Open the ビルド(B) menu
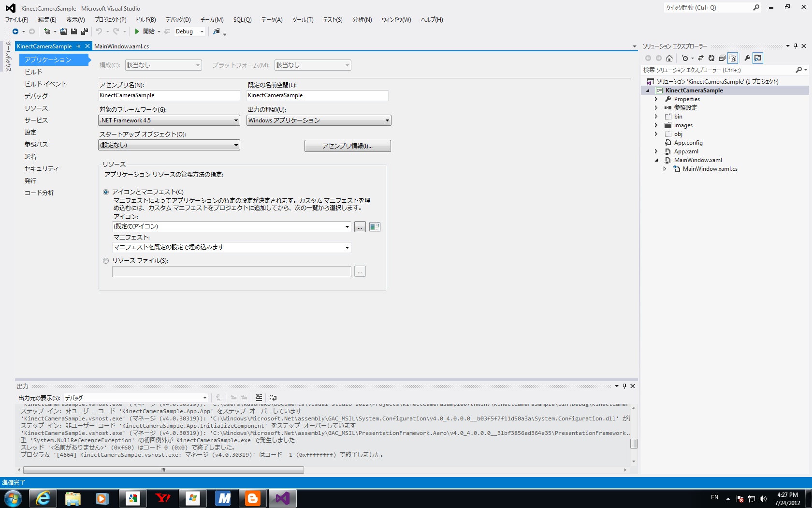This screenshot has width=812, height=508. (145, 20)
